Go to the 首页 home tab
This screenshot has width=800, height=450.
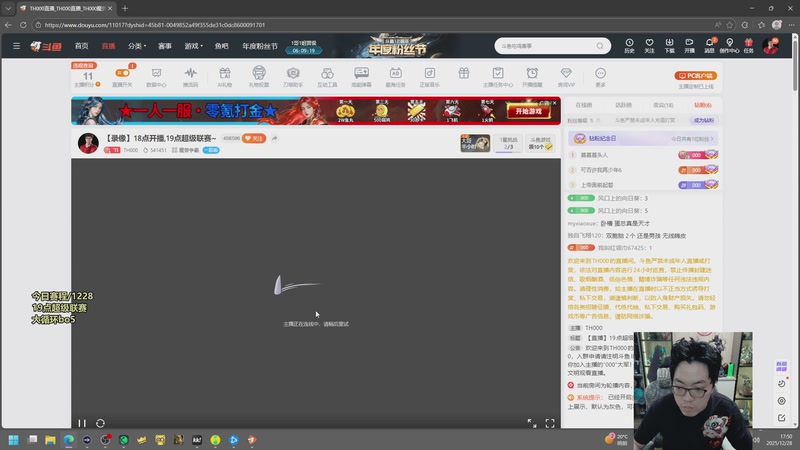click(x=82, y=46)
